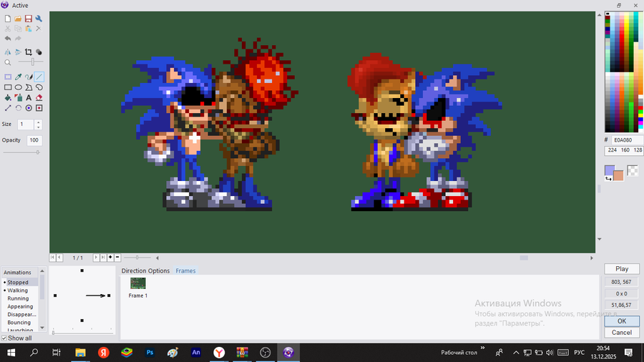Click the Alpha channel transparency icon
Screen dimensions: 644x362
(x=39, y=52)
